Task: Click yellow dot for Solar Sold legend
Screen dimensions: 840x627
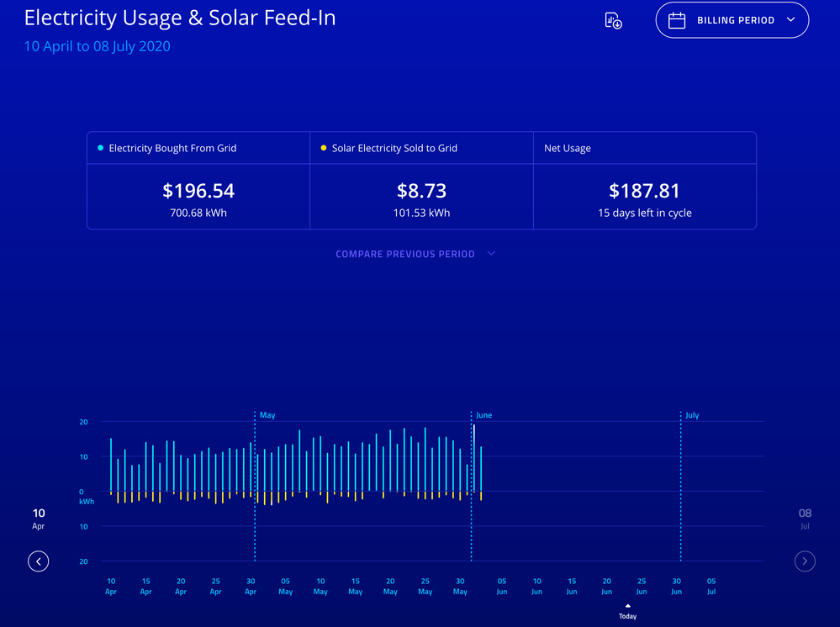Action: (324, 148)
